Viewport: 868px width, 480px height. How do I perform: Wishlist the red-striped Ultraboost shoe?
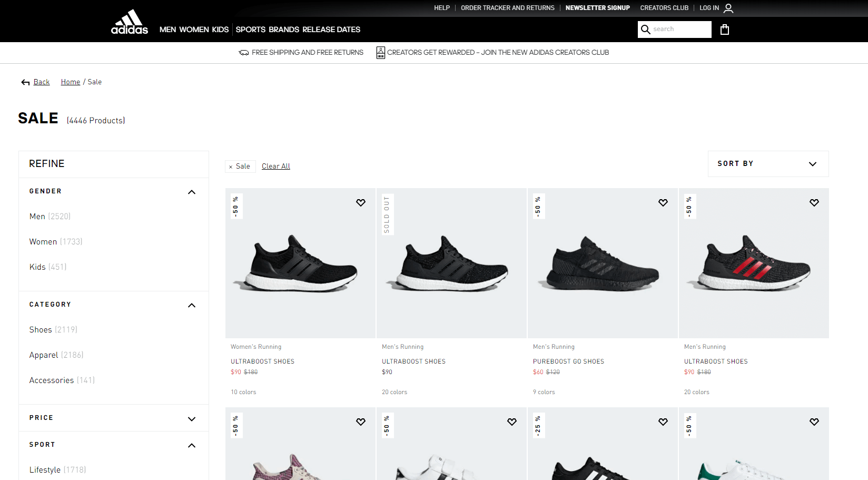coord(814,203)
